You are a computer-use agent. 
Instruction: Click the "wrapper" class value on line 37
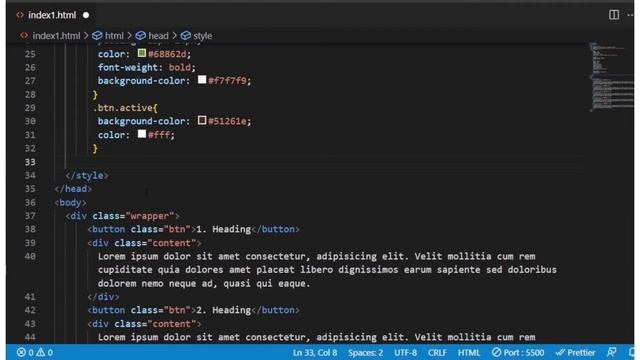150,216
